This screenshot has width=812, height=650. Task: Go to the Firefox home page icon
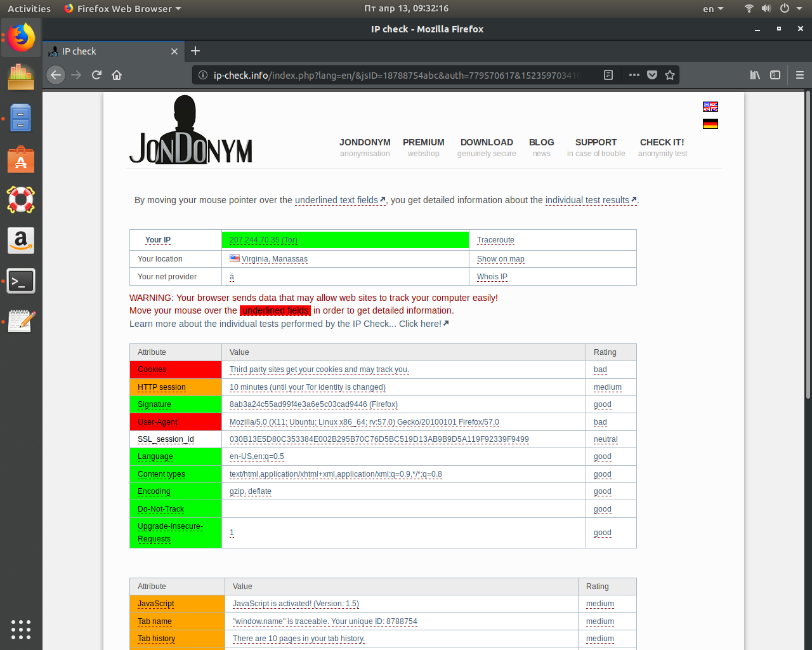point(117,74)
